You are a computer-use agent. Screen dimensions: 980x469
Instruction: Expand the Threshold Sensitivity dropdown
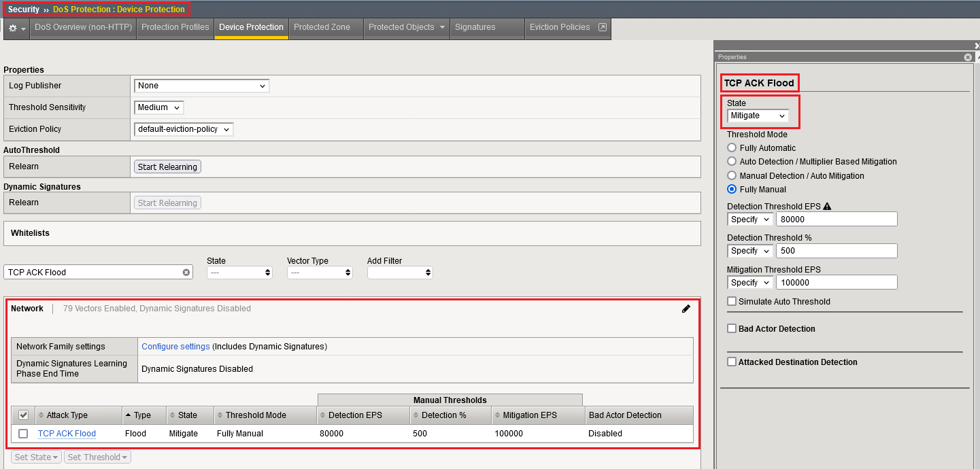159,107
